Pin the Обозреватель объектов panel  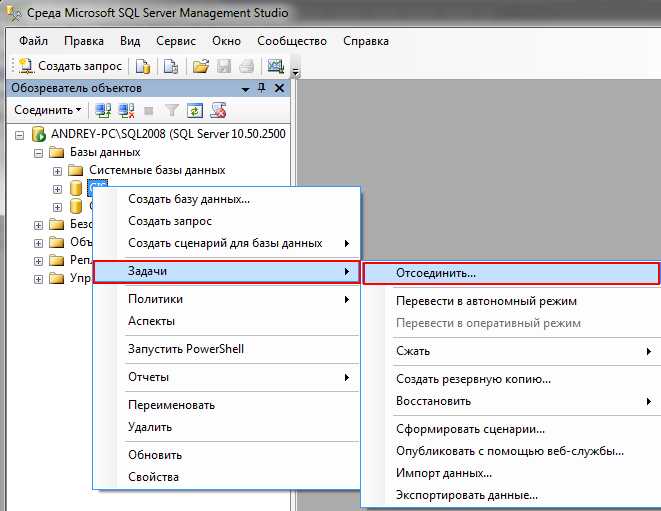[262, 88]
